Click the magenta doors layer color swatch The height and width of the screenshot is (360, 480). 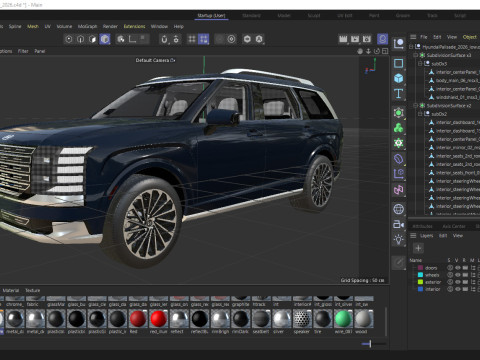point(421,268)
